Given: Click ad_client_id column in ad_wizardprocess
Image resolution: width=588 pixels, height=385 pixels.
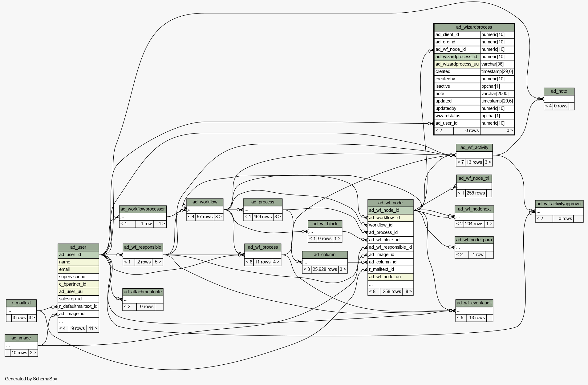Looking at the screenshot, I should (x=457, y=35).
